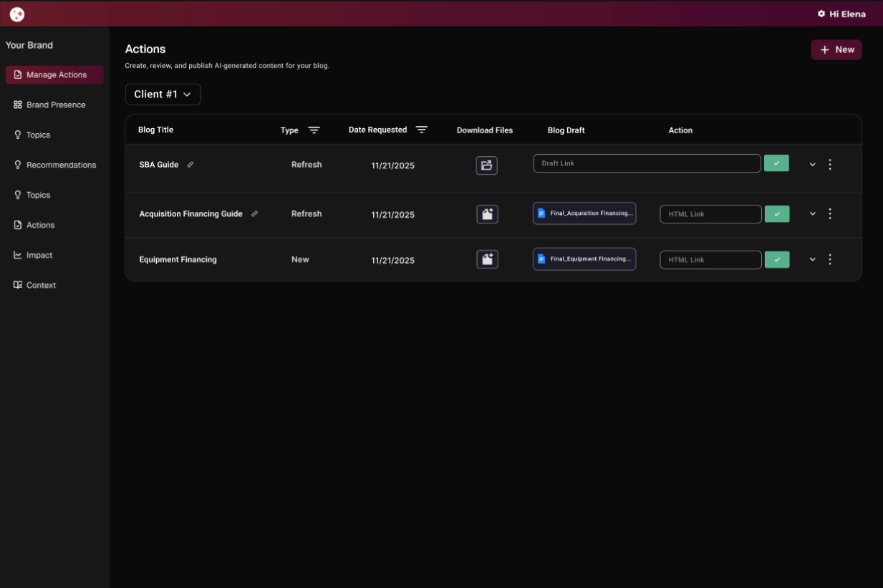
Task: Click the settings gear beside Hi Elena
Action: (x=821, y=14)
